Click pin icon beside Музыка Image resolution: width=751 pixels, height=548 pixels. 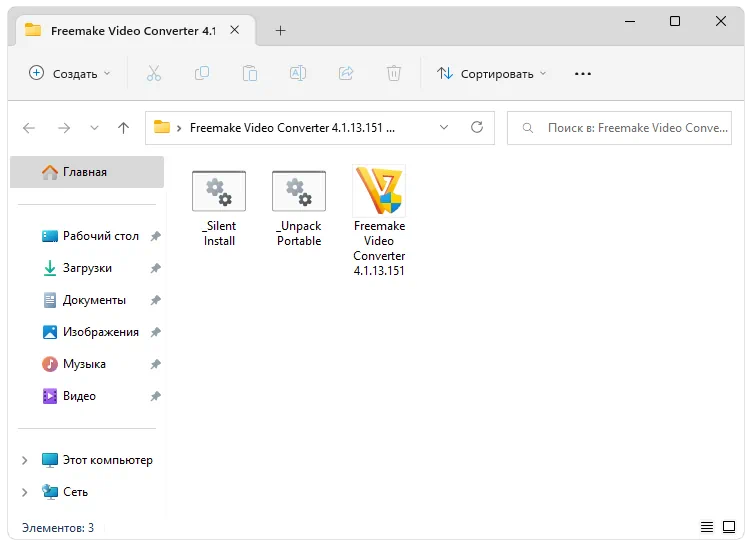(155, 364)
